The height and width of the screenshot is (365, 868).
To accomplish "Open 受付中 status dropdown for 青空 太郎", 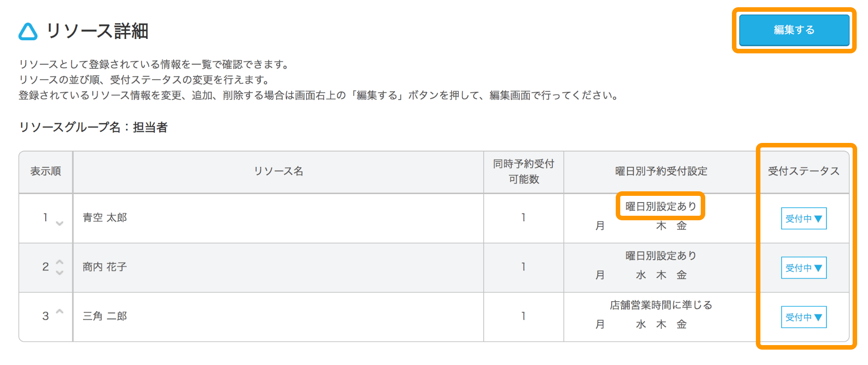I will pyautogui.click(x=804, y=218).
